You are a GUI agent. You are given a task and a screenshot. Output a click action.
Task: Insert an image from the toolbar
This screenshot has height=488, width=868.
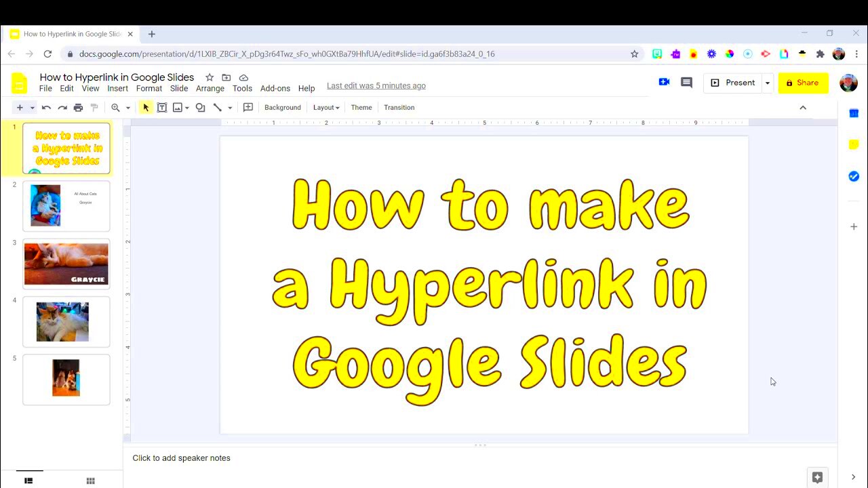click(x=178, y=107)
